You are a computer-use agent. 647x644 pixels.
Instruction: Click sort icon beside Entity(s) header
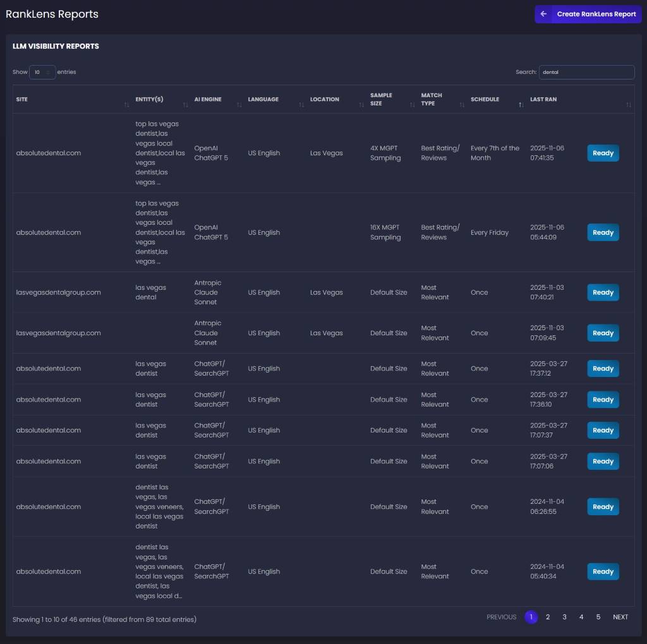coord(186,105)
